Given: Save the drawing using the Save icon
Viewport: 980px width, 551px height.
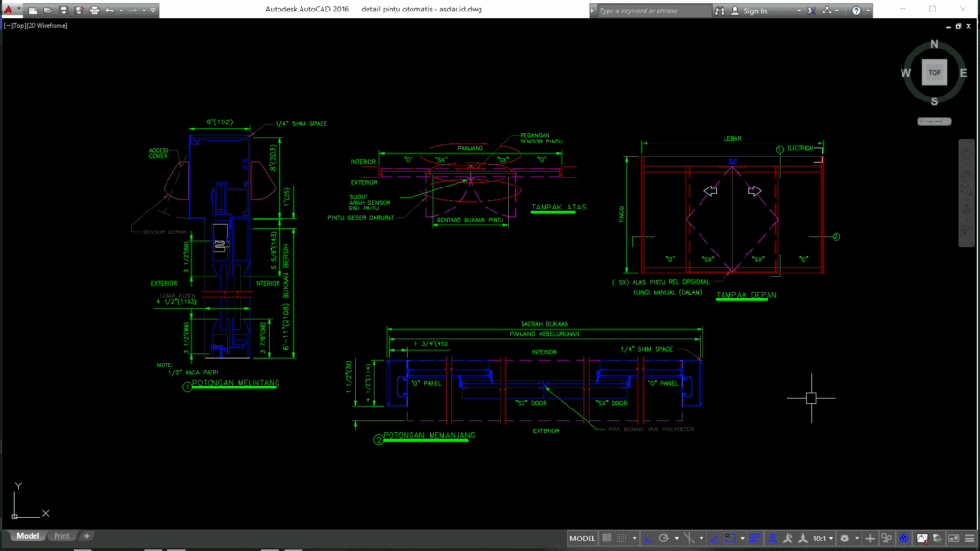Looking at the screenshot, I should pyautogui.click(x=63, y=10).
